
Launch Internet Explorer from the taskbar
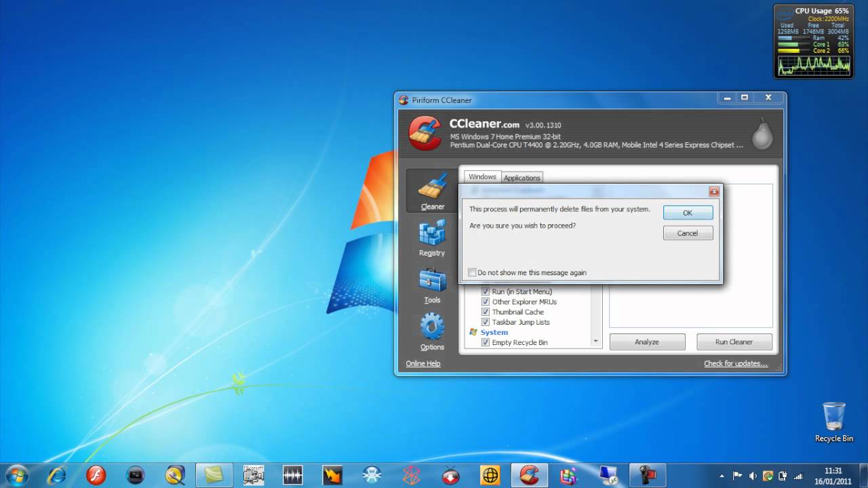57,475
